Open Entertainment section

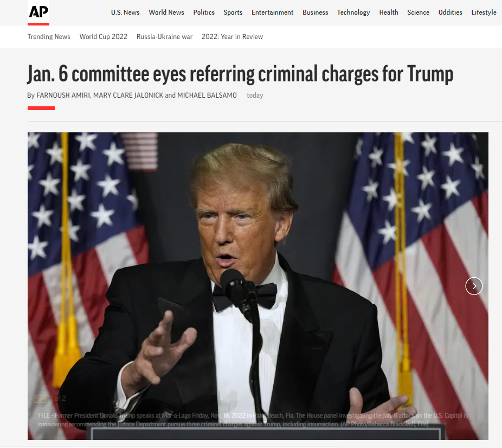pos(272,12)
